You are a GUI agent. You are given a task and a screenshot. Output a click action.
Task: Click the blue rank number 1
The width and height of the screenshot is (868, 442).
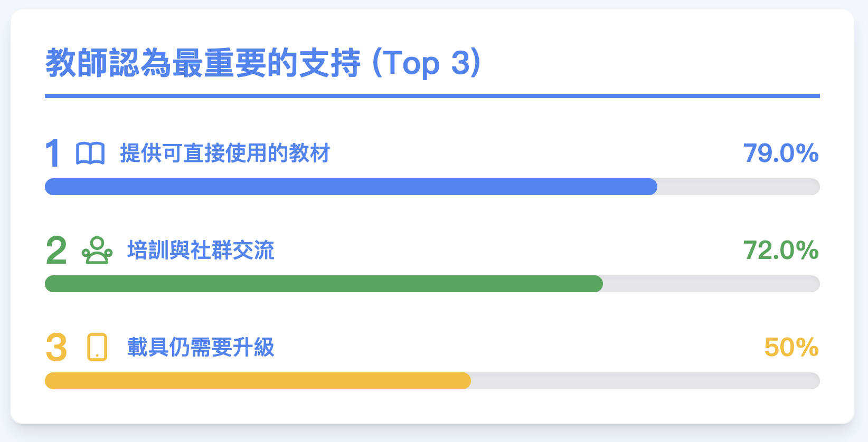(53, 154)
